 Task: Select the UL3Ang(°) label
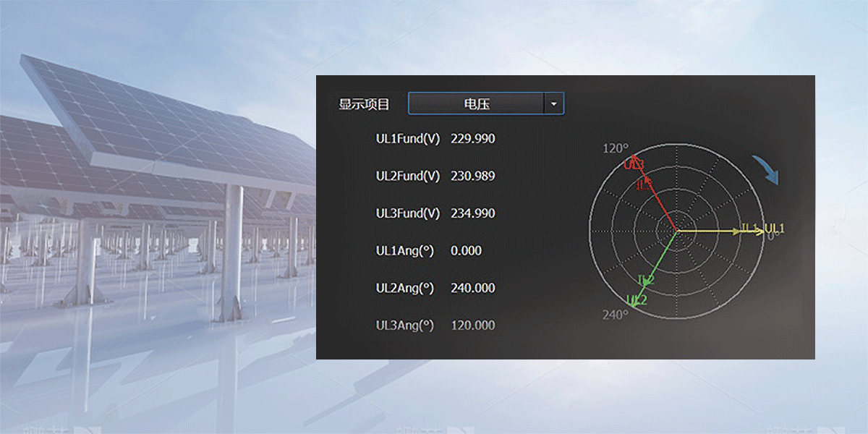tap(404, 325)
